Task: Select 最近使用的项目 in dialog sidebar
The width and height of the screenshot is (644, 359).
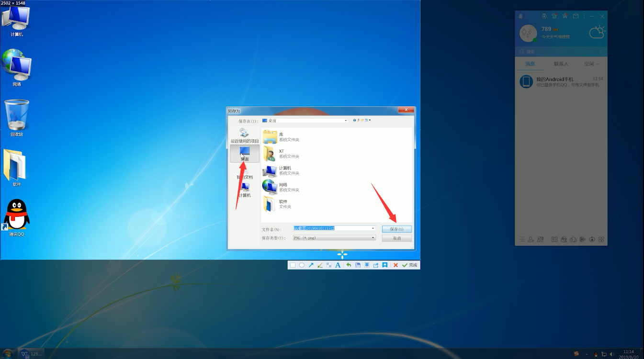Action: [x=245, y=135]
